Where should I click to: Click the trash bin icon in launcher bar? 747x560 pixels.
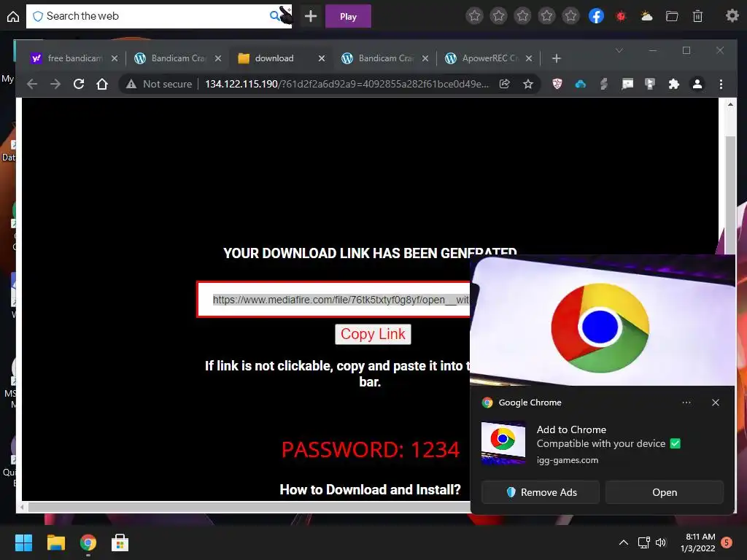click(697, 16)
